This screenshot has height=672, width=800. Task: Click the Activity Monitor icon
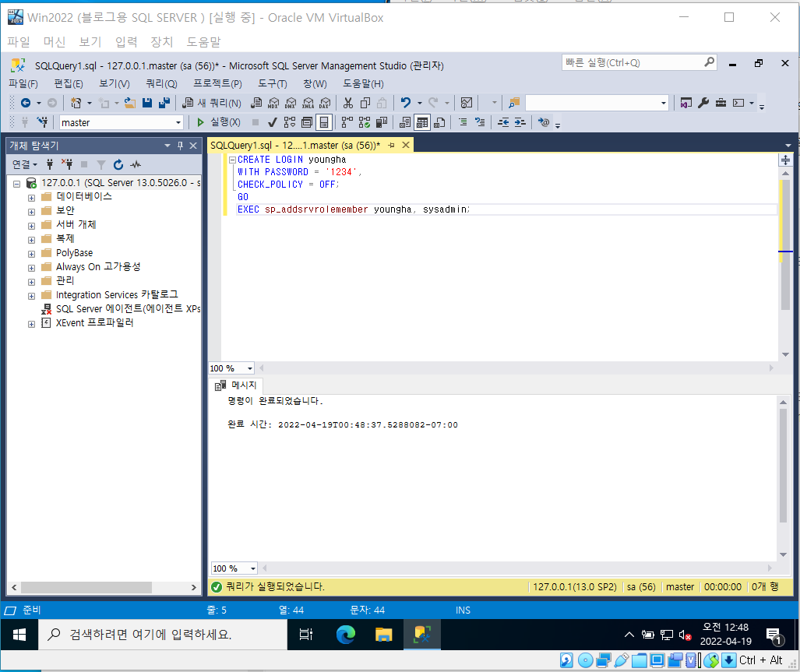[x=467, y=103]
